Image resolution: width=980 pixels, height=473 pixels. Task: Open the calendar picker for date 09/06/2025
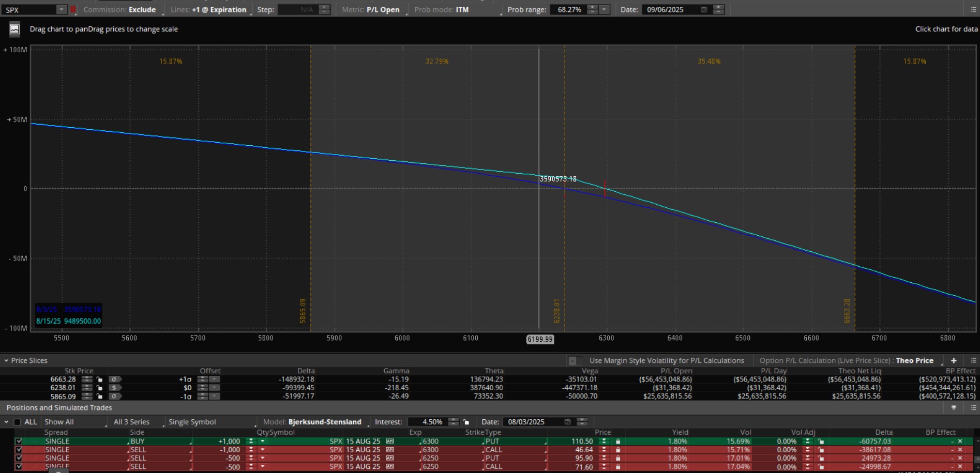tap(704, 9)
